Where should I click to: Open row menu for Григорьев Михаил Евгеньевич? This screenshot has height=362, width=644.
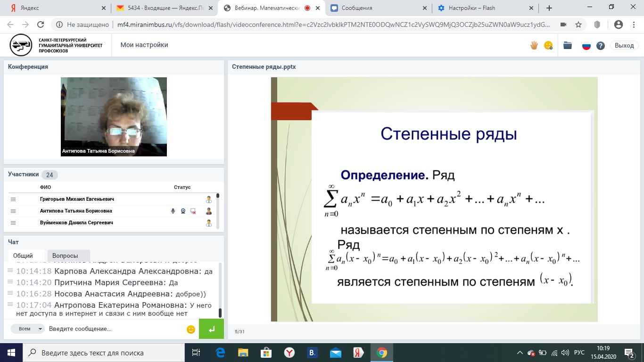point(13,199)
